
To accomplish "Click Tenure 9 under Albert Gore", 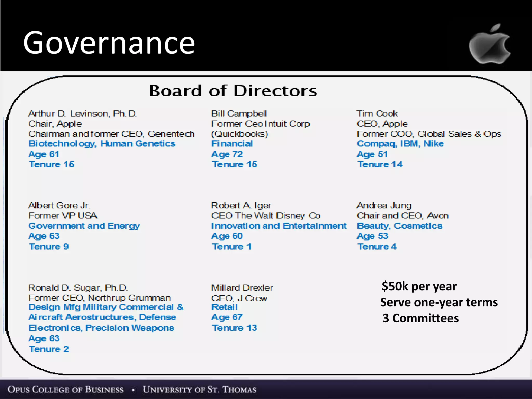I will [49, 247].
